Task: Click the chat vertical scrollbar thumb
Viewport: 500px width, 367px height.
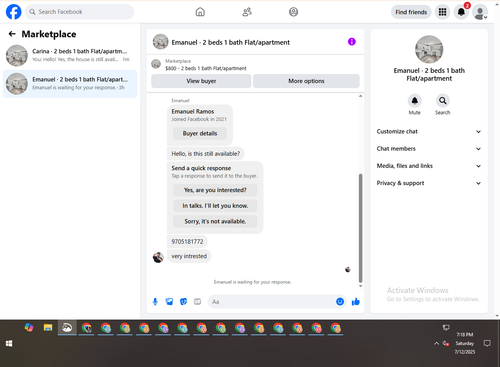Action: tap(360, 228)
